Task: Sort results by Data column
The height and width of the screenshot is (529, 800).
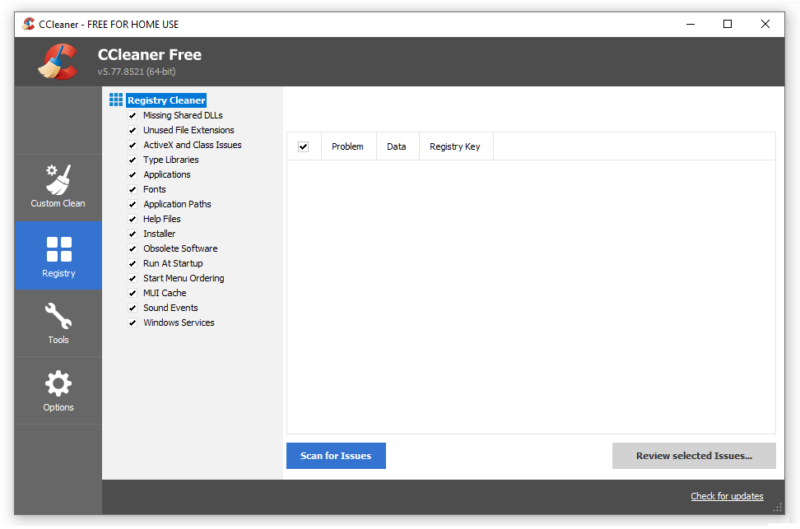Action: 397,146
